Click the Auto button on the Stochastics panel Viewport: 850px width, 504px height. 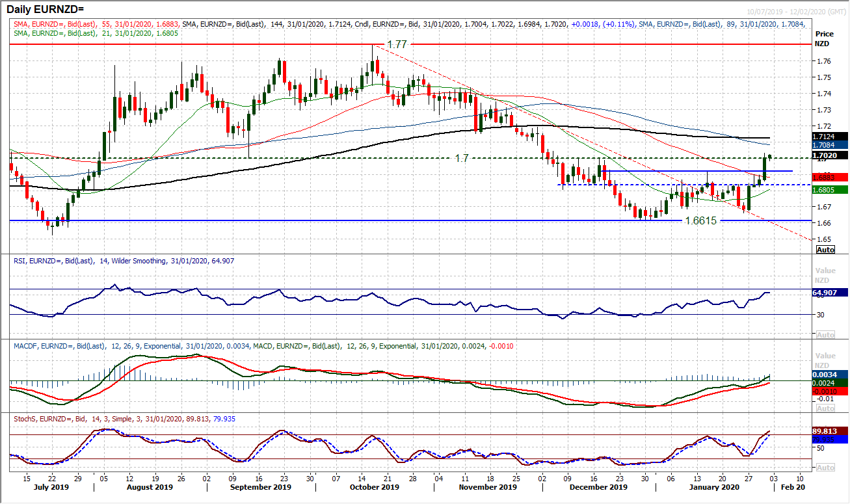[x=825, y=467]
